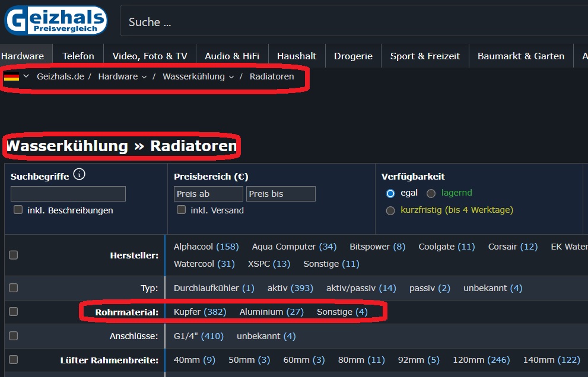Enable the 'inkl. Beschreibungen' checkbox

pyautogui.click(x=18, y=209)
